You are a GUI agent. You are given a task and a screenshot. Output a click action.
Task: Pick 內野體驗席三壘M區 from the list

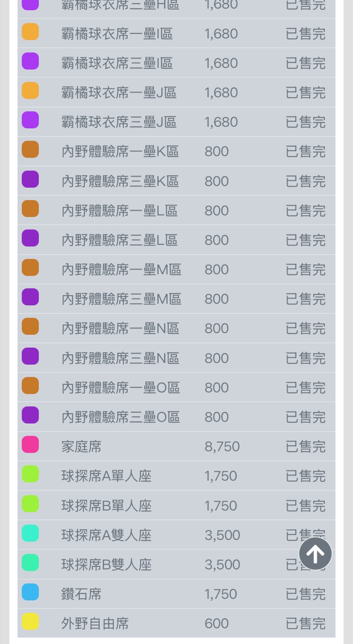tap(121, 299)
